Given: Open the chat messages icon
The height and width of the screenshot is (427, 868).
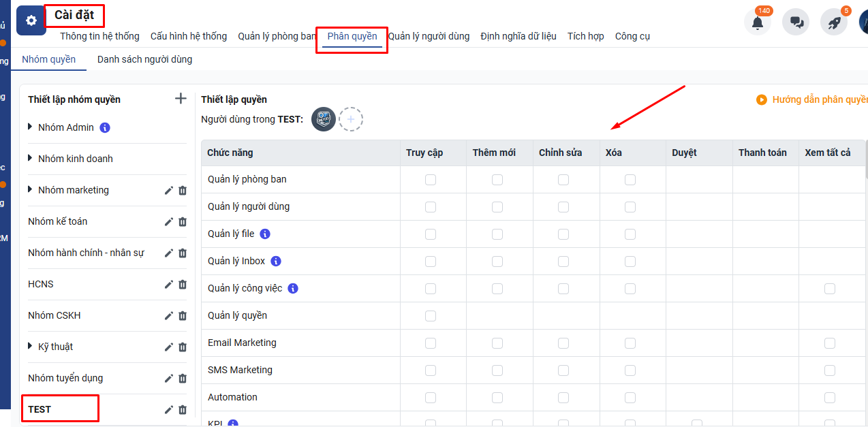Looking at the screenshot, I should pos(796,22).
